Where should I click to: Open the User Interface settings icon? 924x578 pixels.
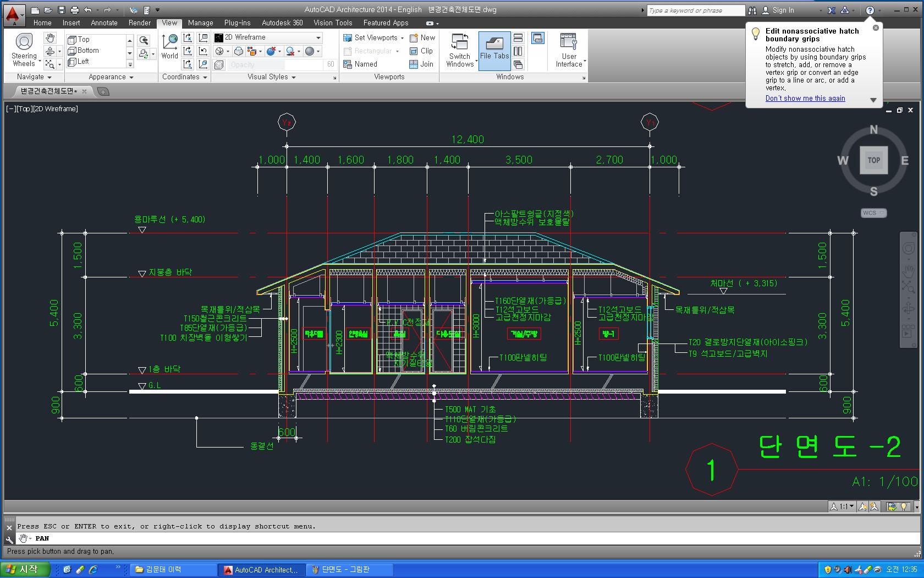(569, 50)
